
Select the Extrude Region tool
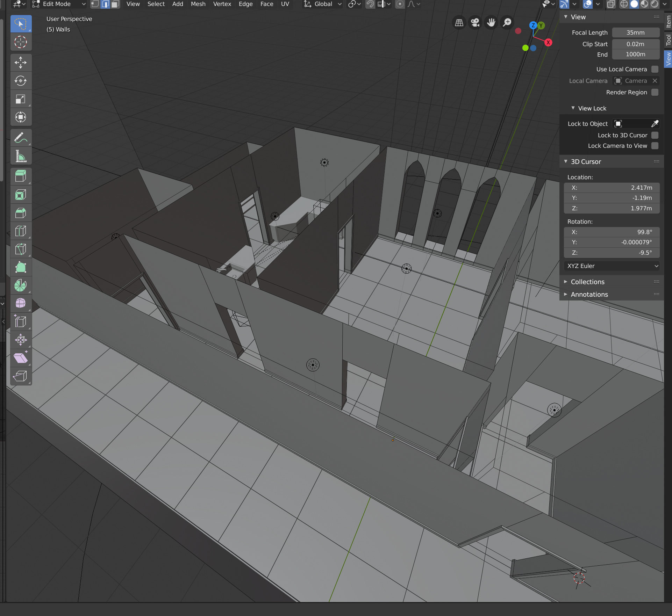point(21,176)
